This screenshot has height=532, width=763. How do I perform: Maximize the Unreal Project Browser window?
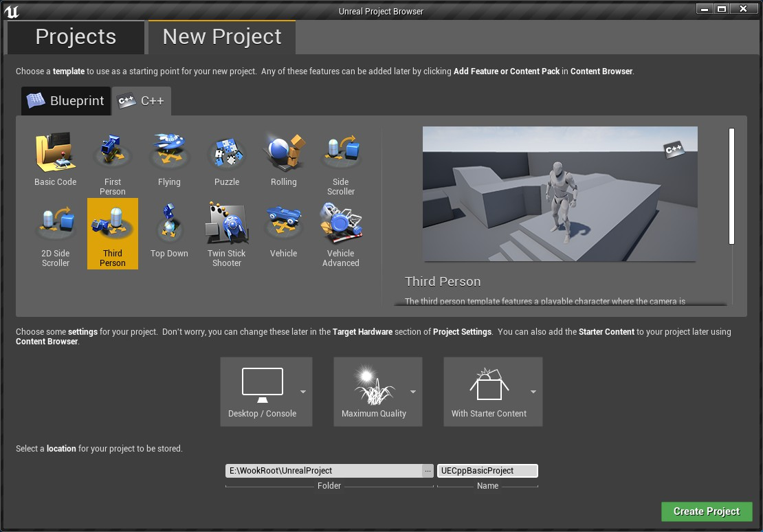(722, 9)
